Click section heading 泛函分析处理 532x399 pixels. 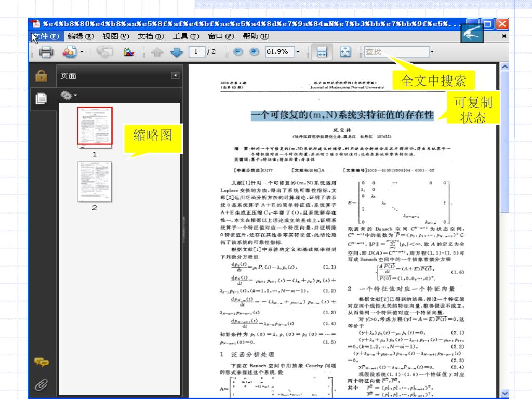point(253,354)
